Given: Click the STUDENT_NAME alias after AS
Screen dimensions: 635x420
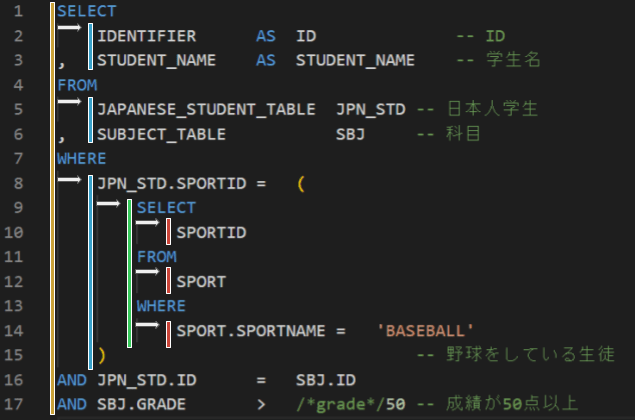Looking at the screenshot, I should pyautogui.click(x=355, y=60).
